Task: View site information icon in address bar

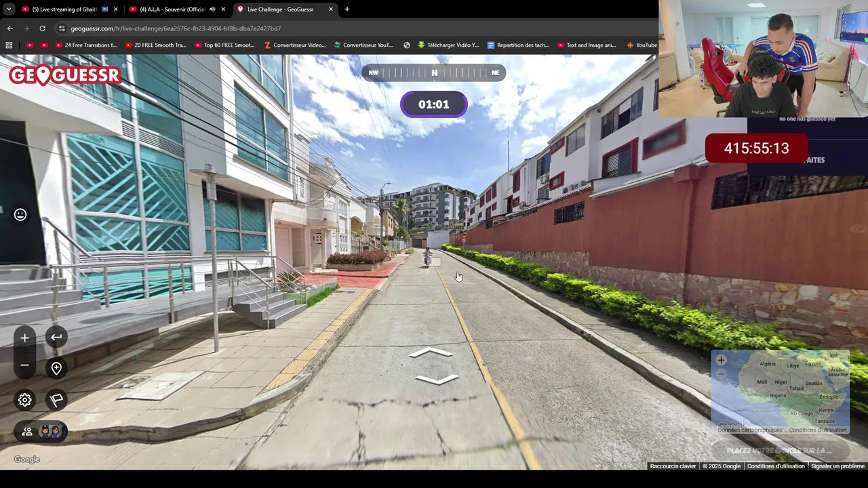Action: coord(62,28)
